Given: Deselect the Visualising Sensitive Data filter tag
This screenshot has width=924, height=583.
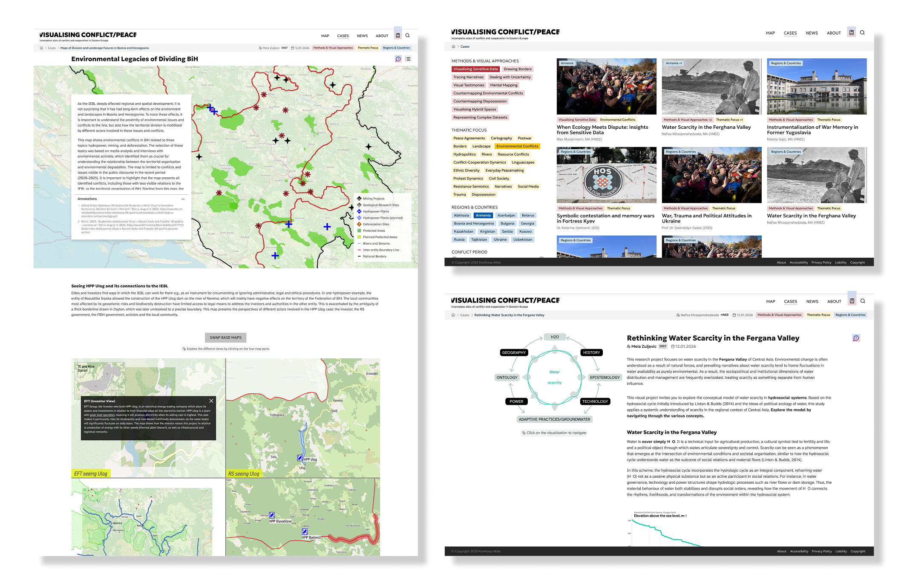Looking at the screenshot, I should [x=475, y=69].
